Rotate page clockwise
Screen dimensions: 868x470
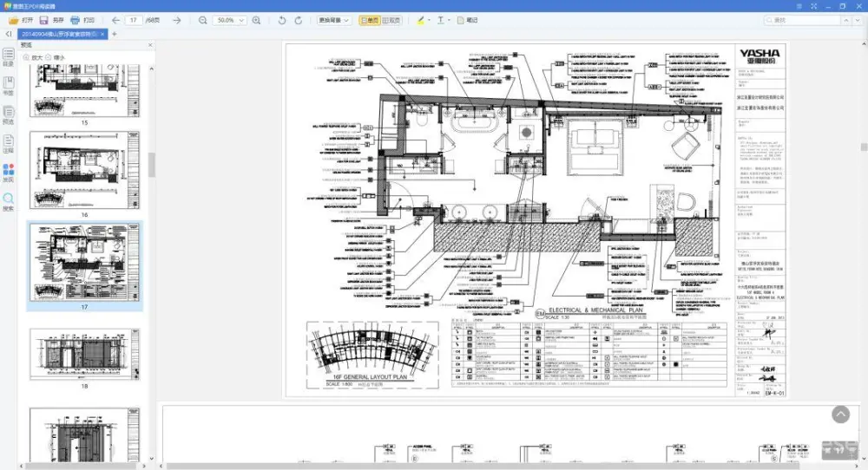299,20
